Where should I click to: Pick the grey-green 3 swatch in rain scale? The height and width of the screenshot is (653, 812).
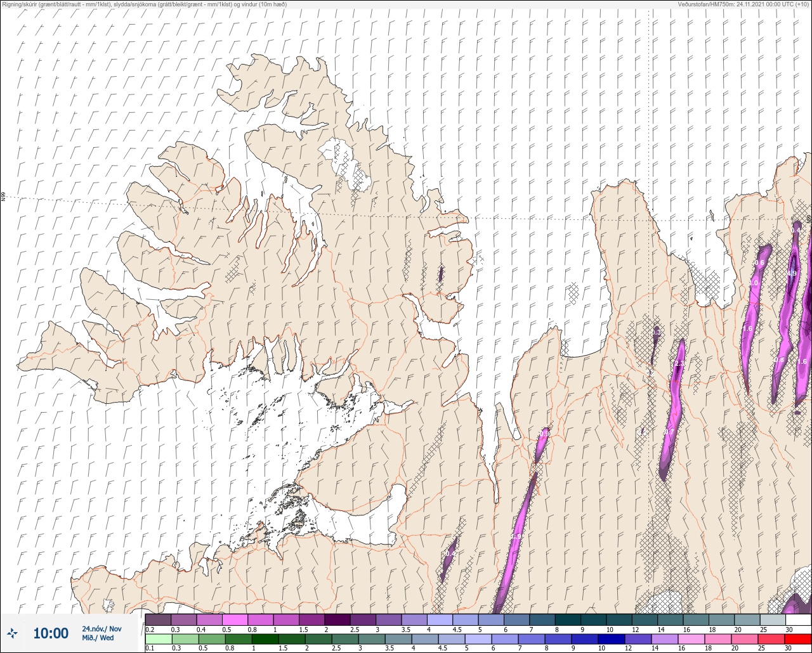click(x=372, y=638)
